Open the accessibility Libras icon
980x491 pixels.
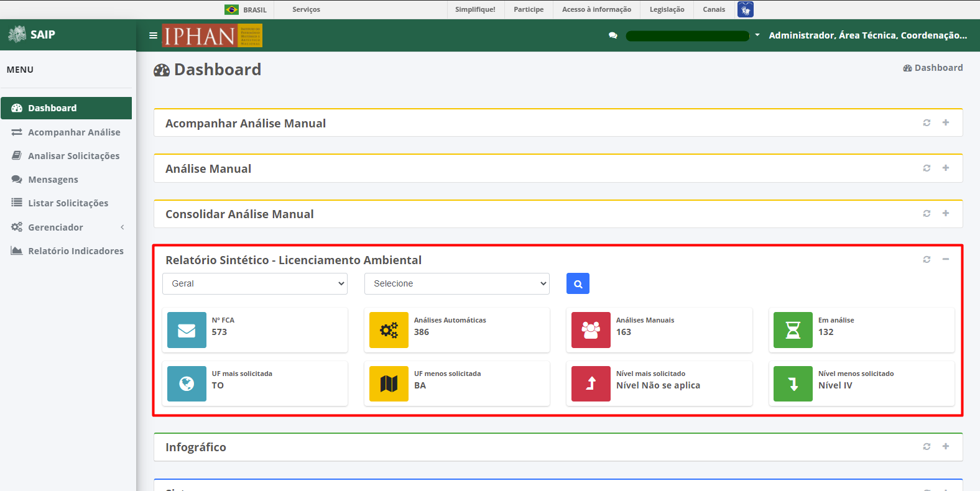(745, 9)
